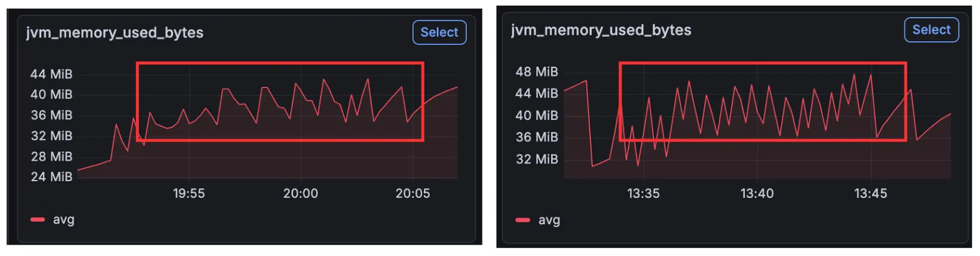Click the 13:40 time axis label
The image size is (980, 256).
tap(757, 194)
